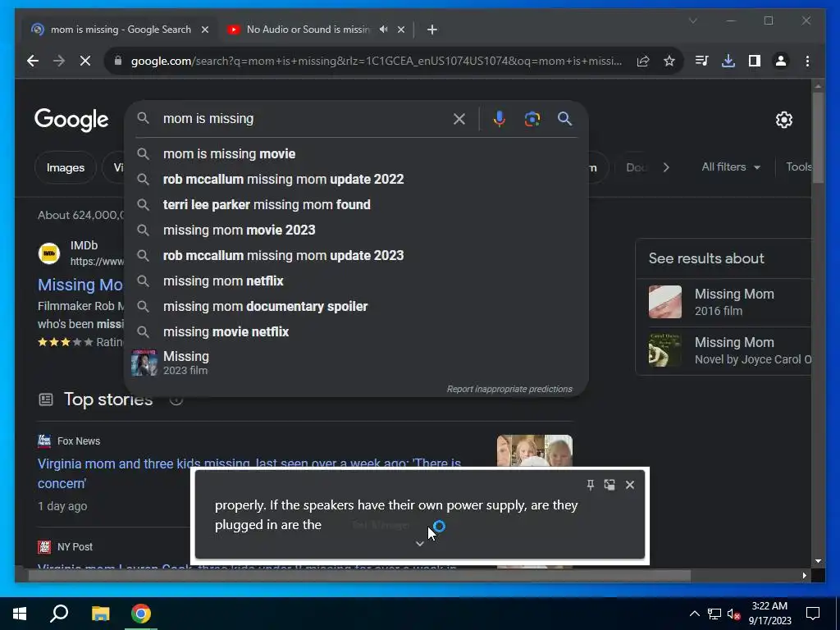This screenshot has width=840, height=630.
Task: Open Windows taskbar search
Action: tap(59, 614)
